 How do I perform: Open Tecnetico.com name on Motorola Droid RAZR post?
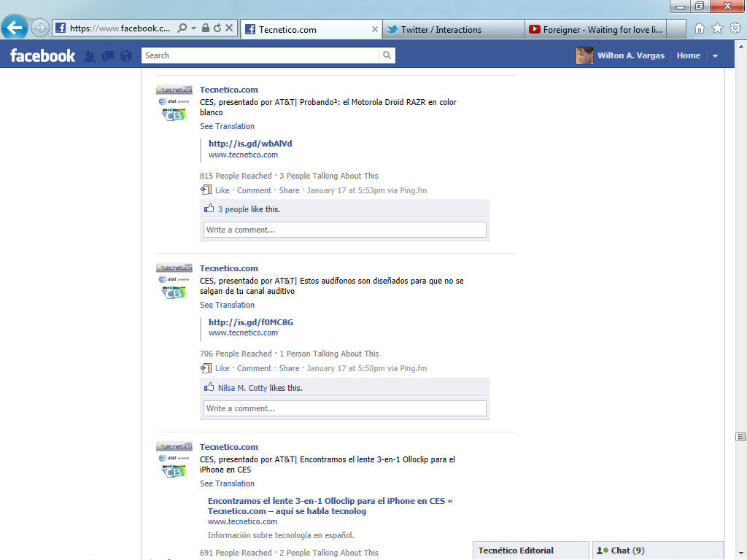[x=228, y=90]
